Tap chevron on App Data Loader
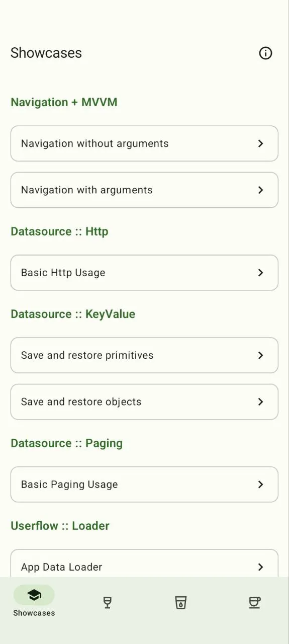Screen dimensions: 289x644 click(x=260, y=567)
